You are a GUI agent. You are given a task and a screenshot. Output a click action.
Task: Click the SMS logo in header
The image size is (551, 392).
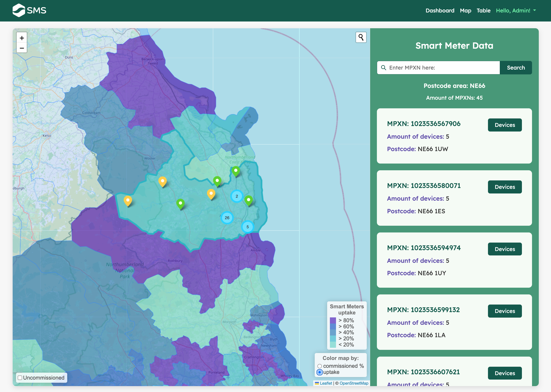(29, 10)
